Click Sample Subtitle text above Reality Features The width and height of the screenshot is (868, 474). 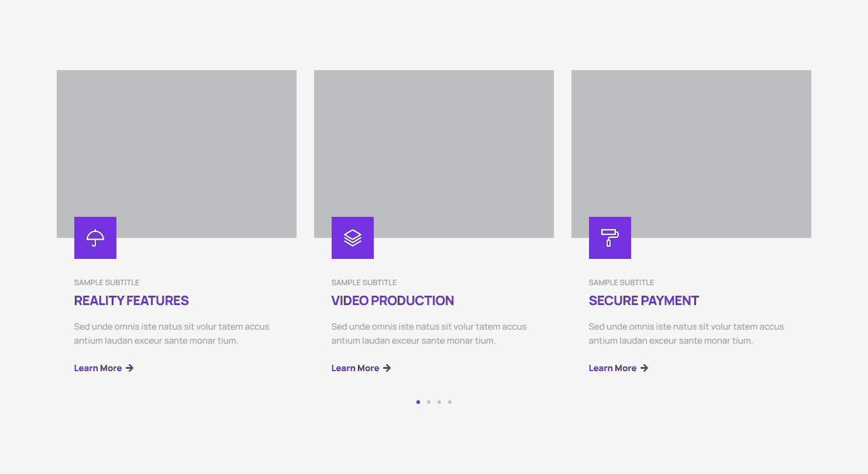[106, 283]
